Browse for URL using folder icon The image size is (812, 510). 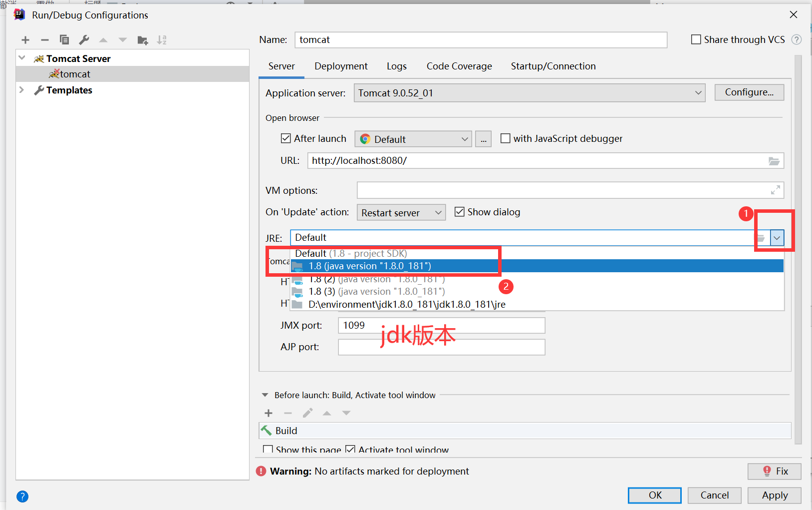pos(774,161)
